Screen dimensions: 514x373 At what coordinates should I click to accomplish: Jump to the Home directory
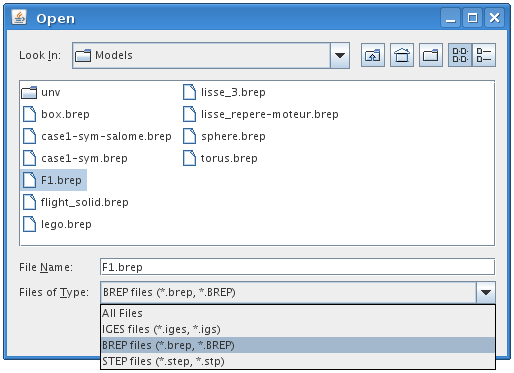pos(402,55)
